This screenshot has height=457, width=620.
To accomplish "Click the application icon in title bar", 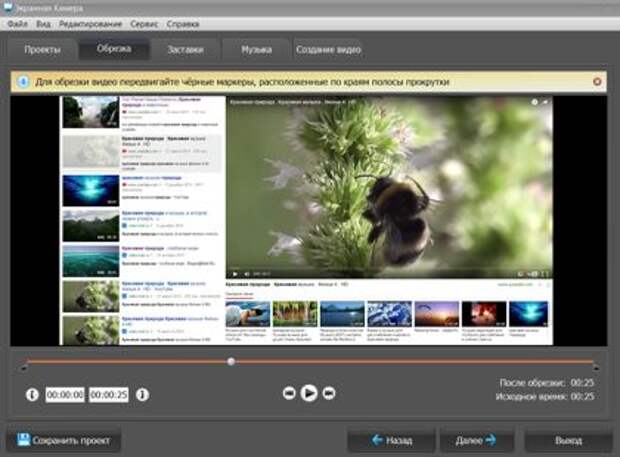I will pyautogui.click(x=8, y=6).
